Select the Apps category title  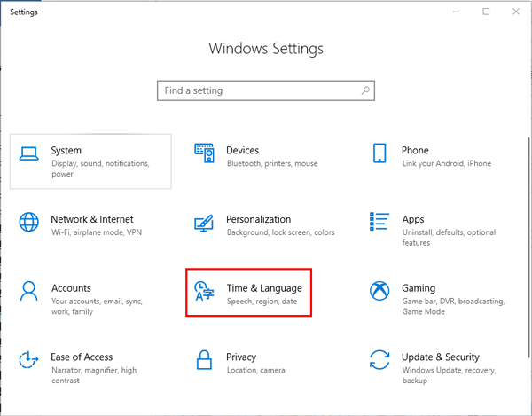413,220
